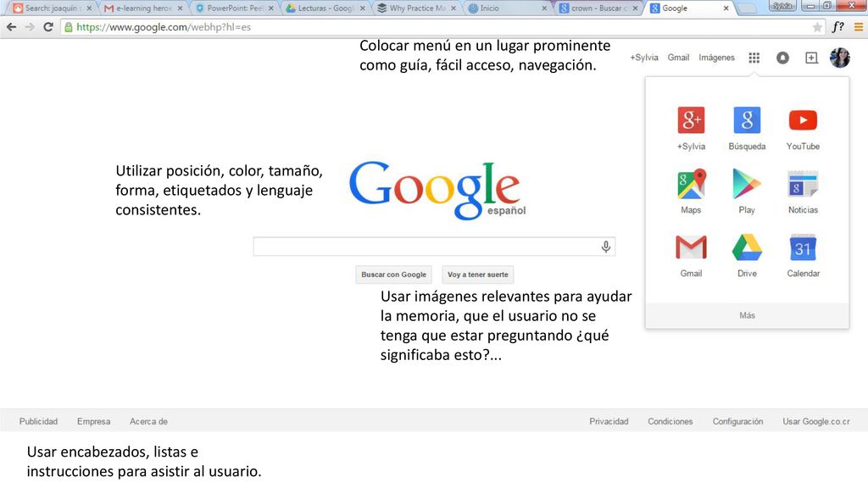Open the Búsqueda app icon
The height and width of the screenshot is (488, 868).
click(747, 120)
